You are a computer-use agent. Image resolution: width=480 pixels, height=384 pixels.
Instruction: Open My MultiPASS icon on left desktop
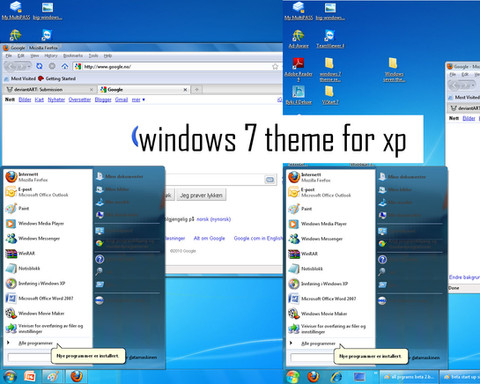15,10
